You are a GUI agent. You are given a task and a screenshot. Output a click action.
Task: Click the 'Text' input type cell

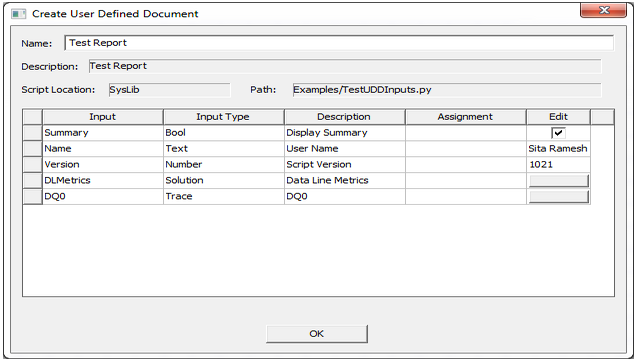[224, 149]
